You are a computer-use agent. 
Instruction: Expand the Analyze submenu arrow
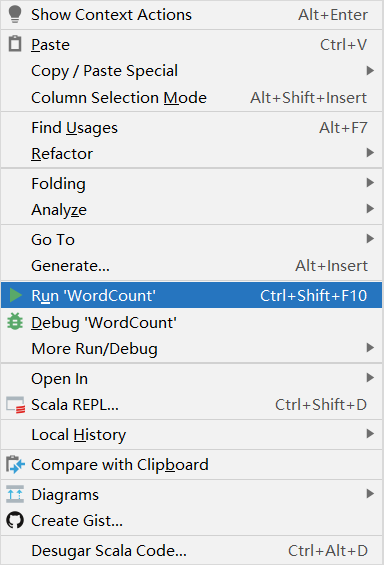[x=370, y=209]
